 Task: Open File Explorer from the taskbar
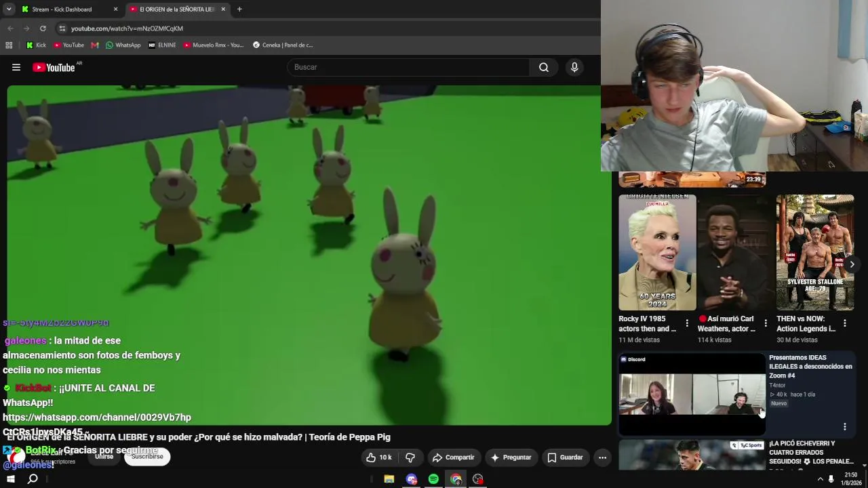click(x=389, y=479)
